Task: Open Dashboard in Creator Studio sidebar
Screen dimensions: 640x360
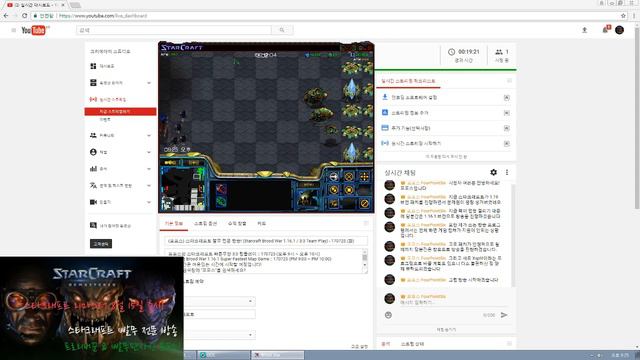Action: point(107,66)
